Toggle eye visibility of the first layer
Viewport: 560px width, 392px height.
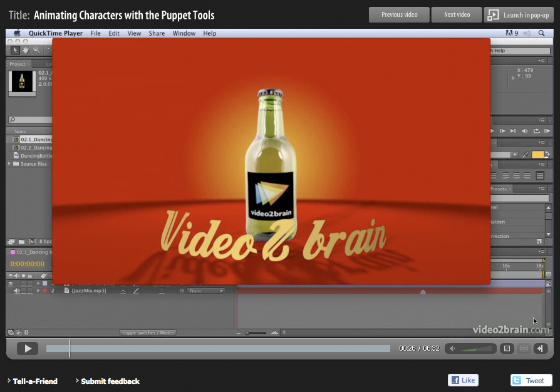10,283
